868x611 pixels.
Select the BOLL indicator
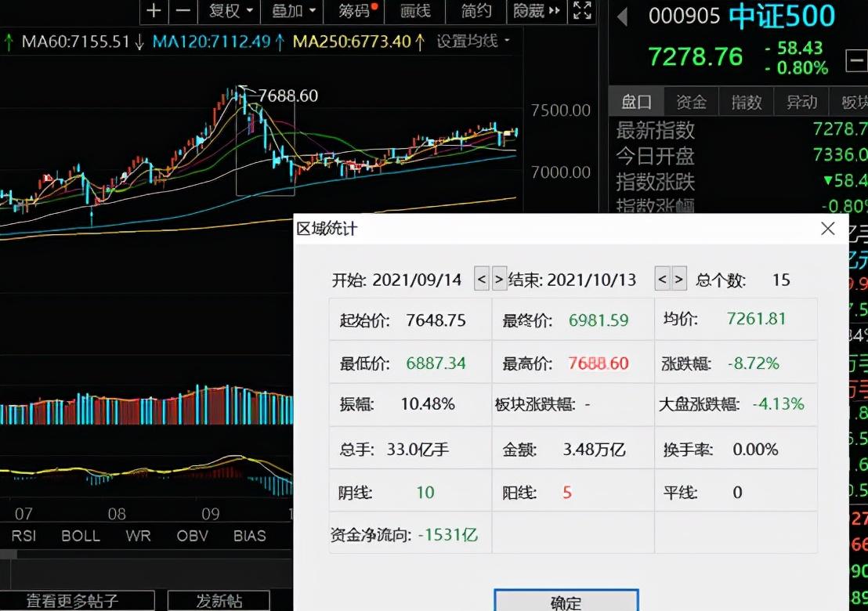point(81,536)
